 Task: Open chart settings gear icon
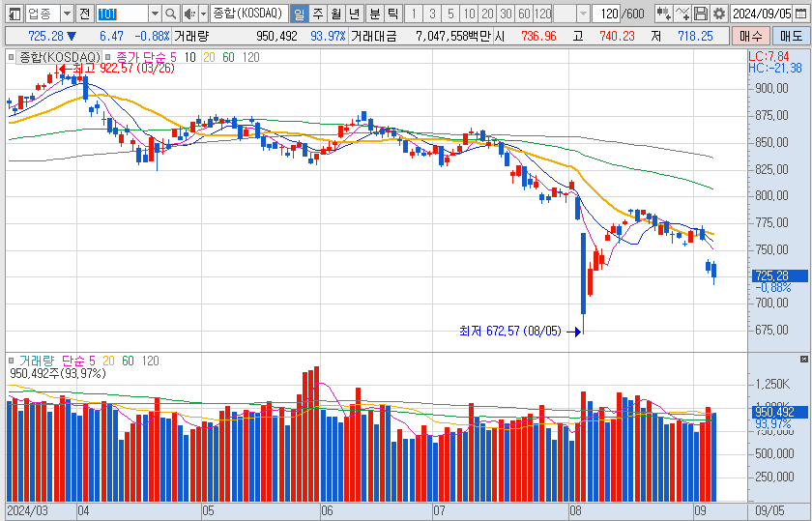719,14
